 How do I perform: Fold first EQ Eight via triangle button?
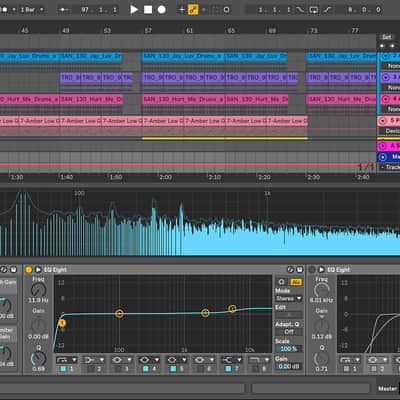click(x=38, y=269)
